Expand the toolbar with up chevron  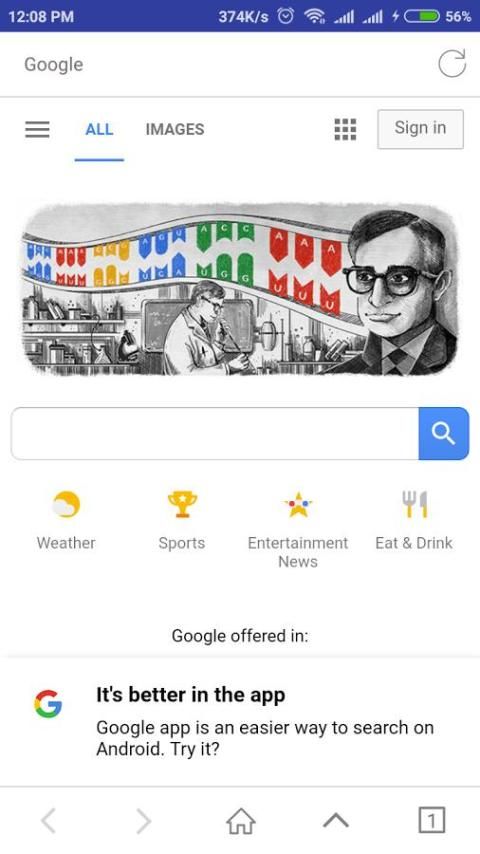pos(336,820)
